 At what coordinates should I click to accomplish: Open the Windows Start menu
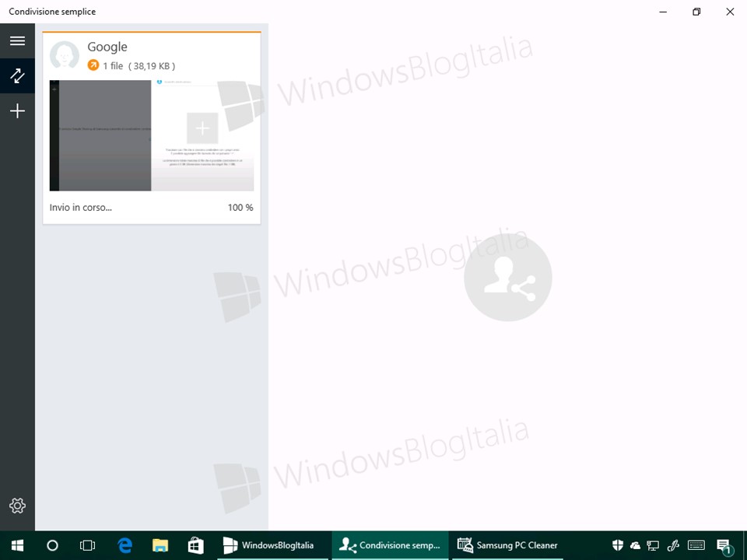[17, 545]
